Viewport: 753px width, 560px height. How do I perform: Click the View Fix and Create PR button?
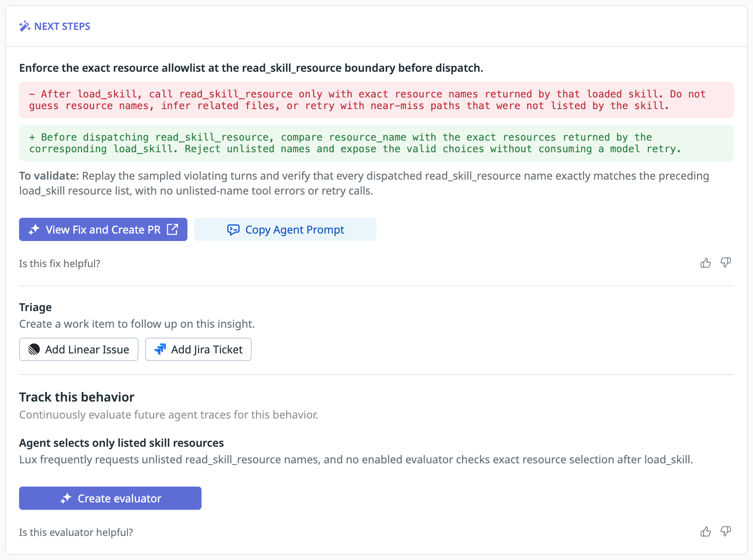[x=103, y=229]
